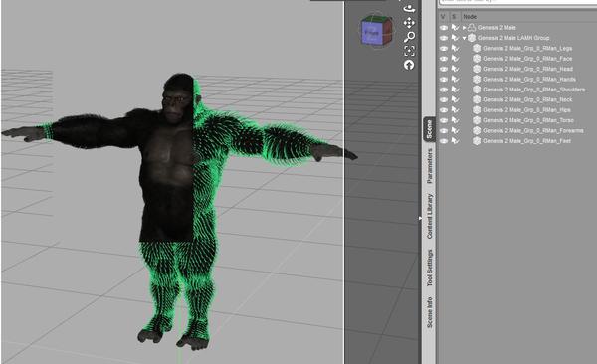The width and height of the screenshot is (597, 364).
Task: Click the pan camera four-arrow icon
Action: coord(409,23)
